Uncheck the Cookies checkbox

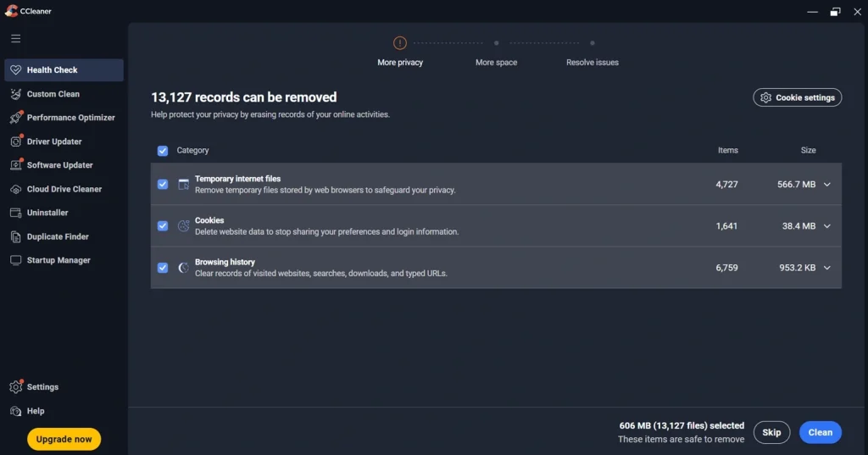tap(163, 226)
